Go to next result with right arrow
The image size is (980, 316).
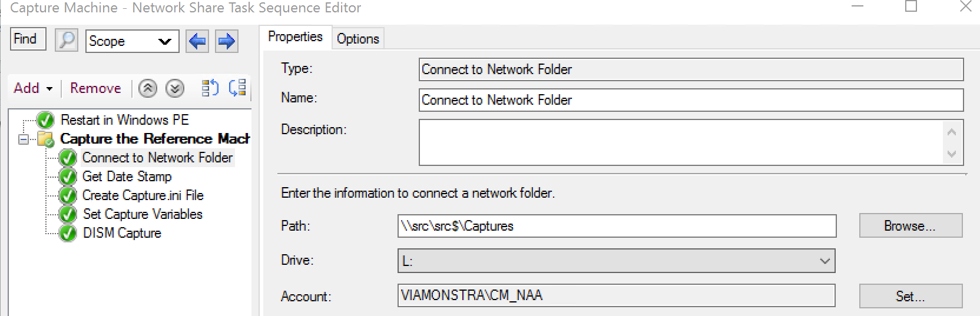point(226,41)
